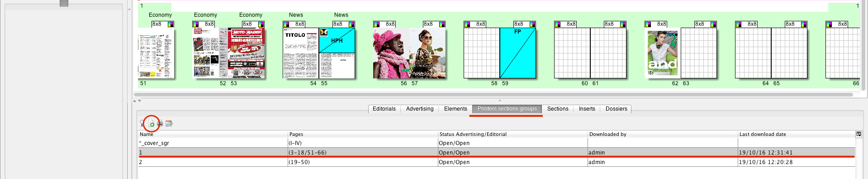This screenshot has height=179, width=868.
Task: Click the printer icon in toolbar
Action: 160,123
